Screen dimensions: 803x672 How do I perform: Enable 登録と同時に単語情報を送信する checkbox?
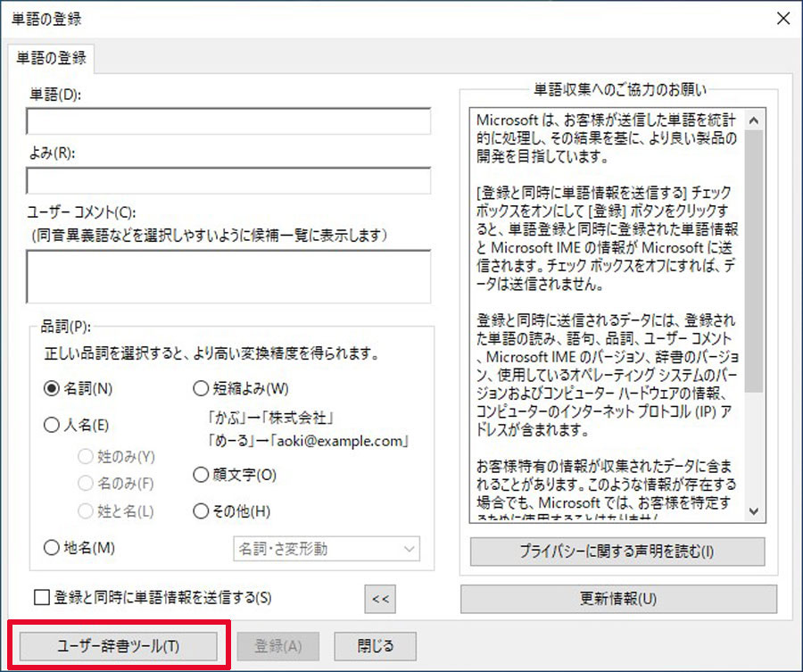(x=41, y=597)
